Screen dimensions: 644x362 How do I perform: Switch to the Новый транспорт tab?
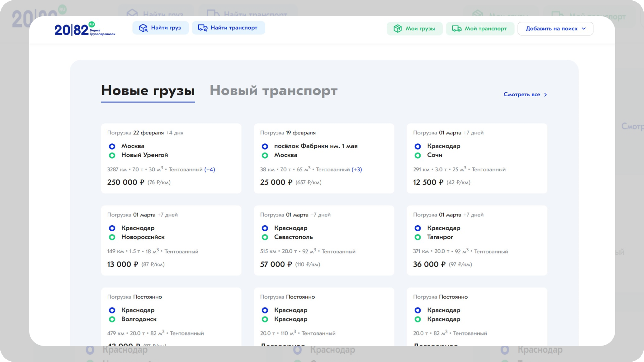[x=273, y=91]
